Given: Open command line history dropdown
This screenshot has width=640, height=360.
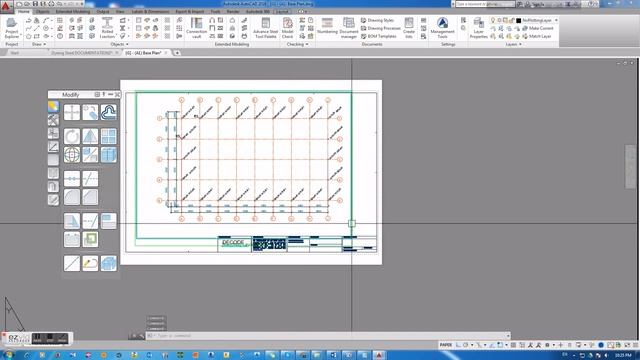Looking at the screenshot, I should click(x=508, y=336).
